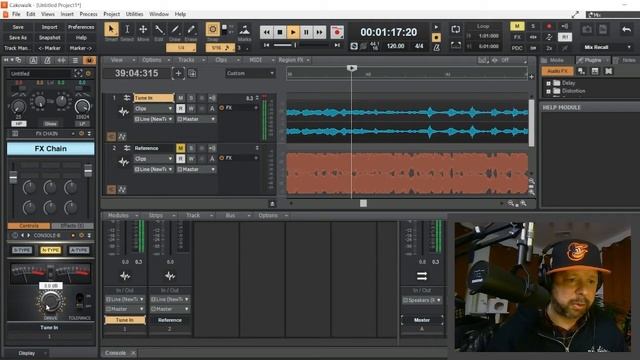Start playback with the Play button
This screenshot has width=640, height=360.
293,32
